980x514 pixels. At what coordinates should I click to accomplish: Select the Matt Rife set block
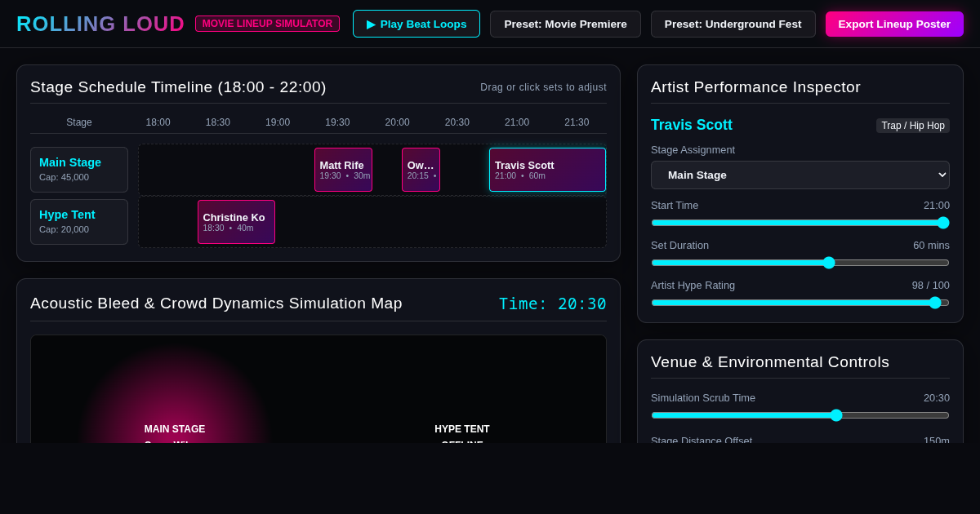point(343,170)
